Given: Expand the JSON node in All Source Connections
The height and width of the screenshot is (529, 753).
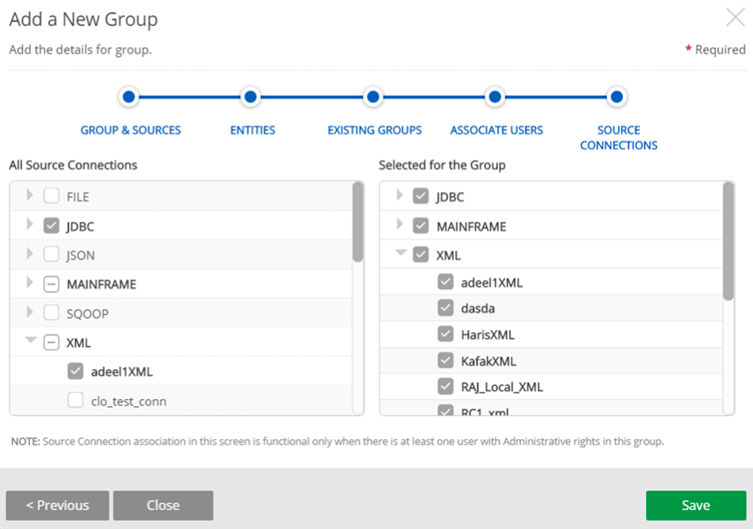Looking at the screenshot, I should point(30,255).
